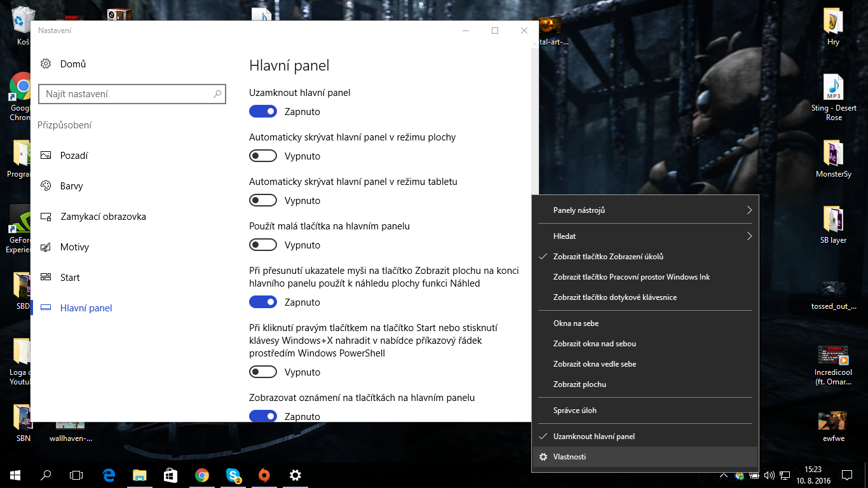Go to Zamykací obrazovka settings
Image resolution: width=868 pixels, height=488 pixels.
click(103, 217)
